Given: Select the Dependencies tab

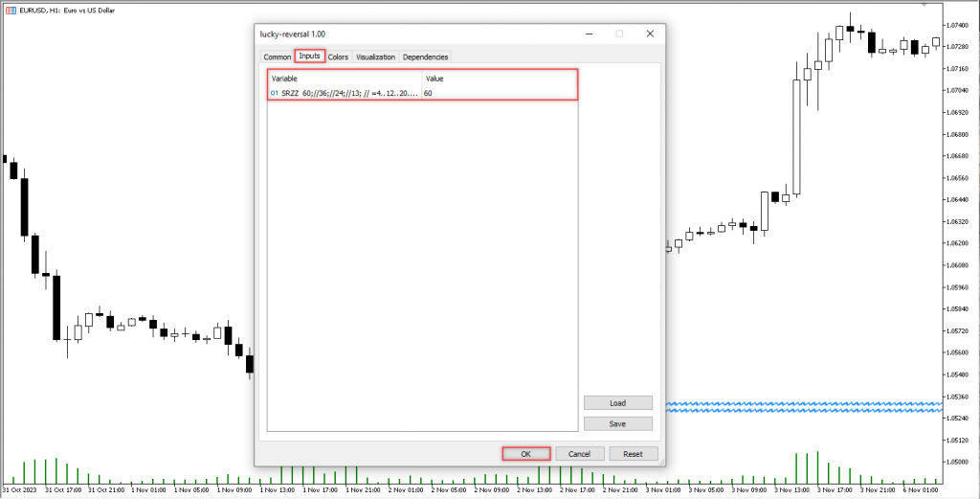Looking at the screenshot, I should pos(425,57).
